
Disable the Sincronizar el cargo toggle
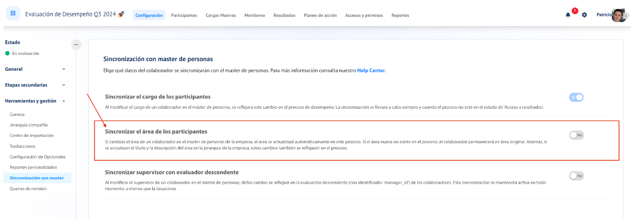tap(576, 97)
